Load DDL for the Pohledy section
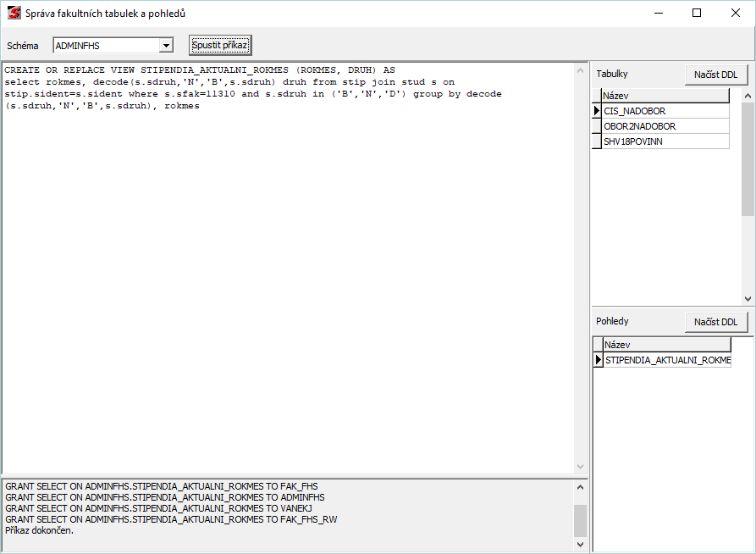This screenshot has height=554, width=756. pyautogui.click(x=715, y=322)
